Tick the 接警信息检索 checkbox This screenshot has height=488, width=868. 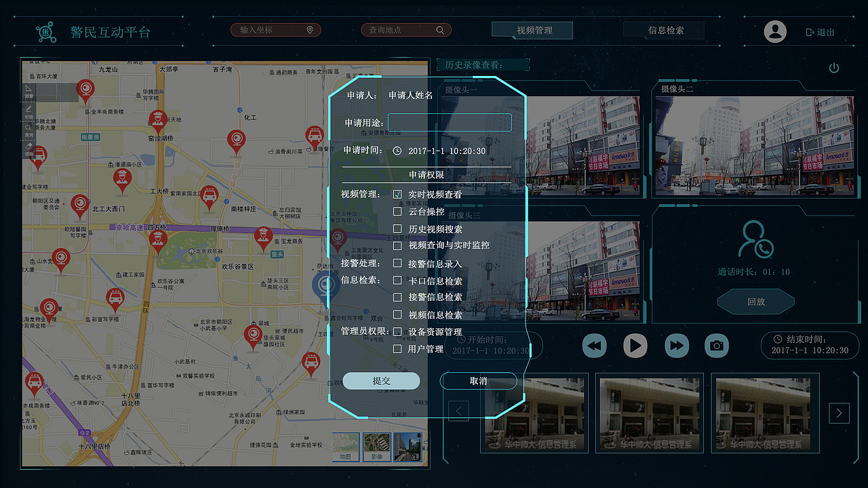pyautogui.click(x=397, y=297)
